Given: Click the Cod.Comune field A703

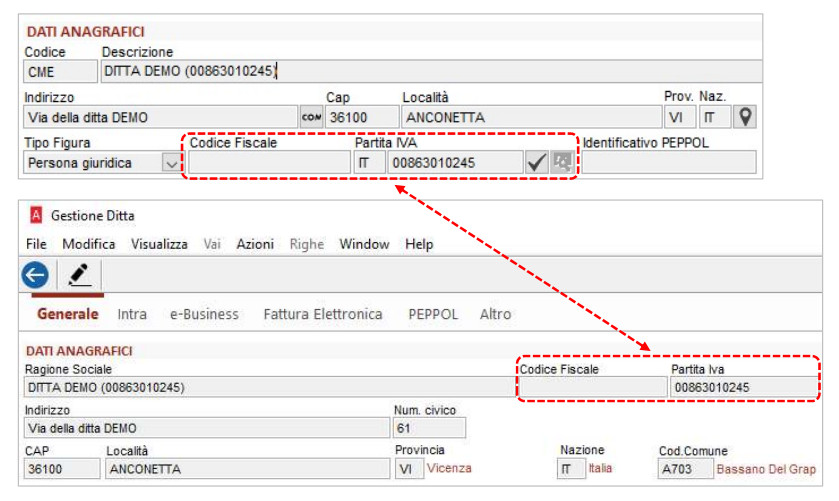Looking at the screenshot, I should point(685,468).
